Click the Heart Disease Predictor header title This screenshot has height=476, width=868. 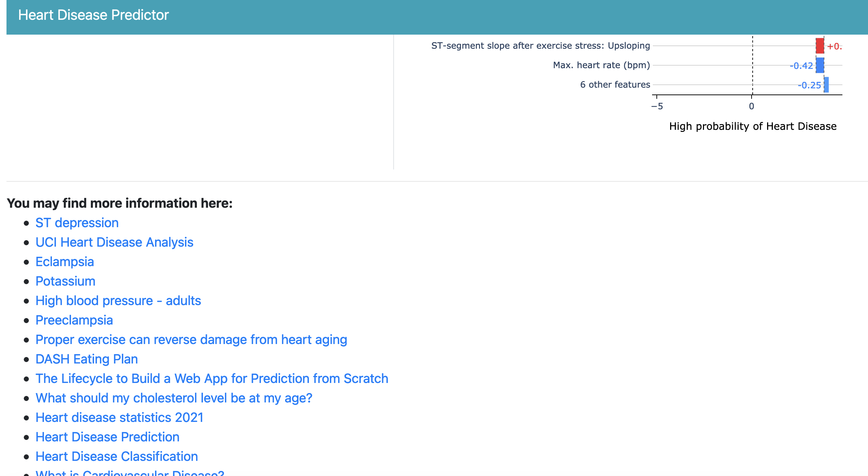[93, 15]
